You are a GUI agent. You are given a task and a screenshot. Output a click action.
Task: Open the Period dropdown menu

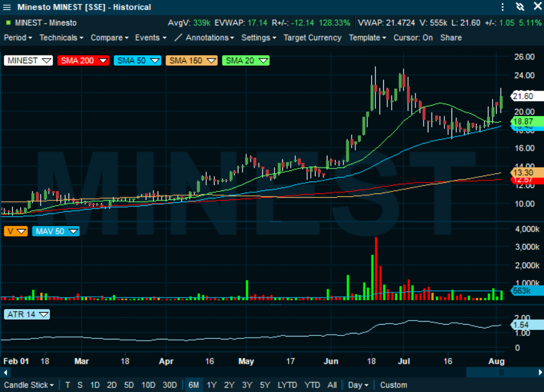18,37
